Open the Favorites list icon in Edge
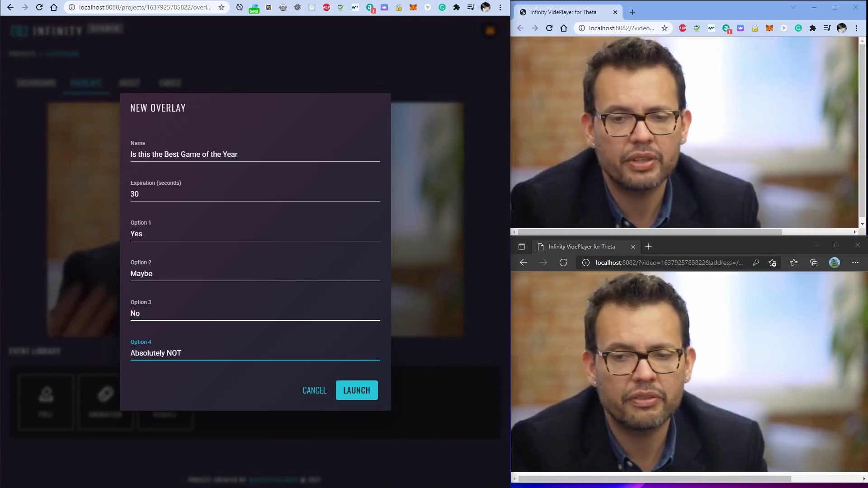 [793, 263]
